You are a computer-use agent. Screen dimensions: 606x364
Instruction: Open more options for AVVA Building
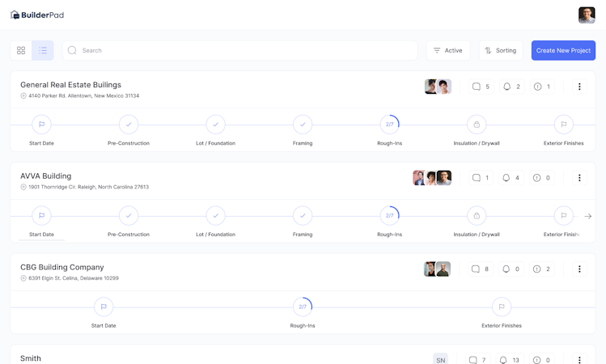click(579, 178)
